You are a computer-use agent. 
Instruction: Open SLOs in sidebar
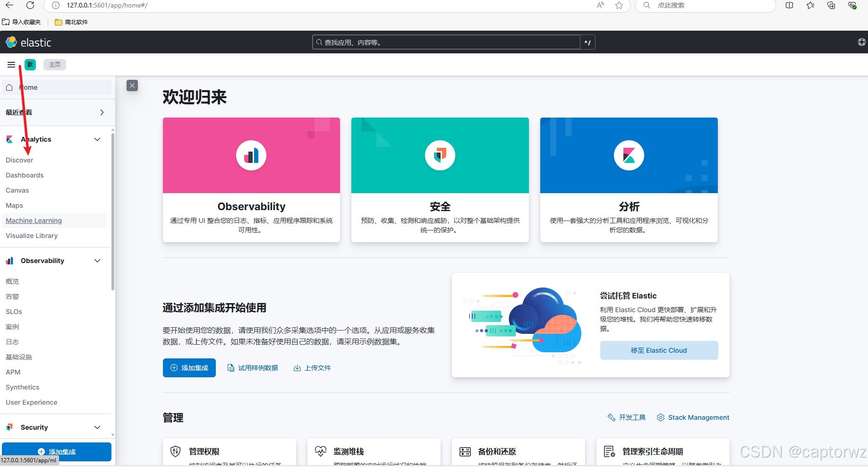point(14,312)
